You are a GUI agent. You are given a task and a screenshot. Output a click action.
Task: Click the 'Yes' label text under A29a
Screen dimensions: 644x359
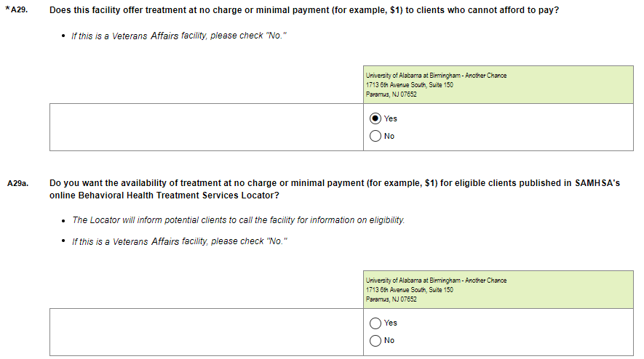pos(391,323)
